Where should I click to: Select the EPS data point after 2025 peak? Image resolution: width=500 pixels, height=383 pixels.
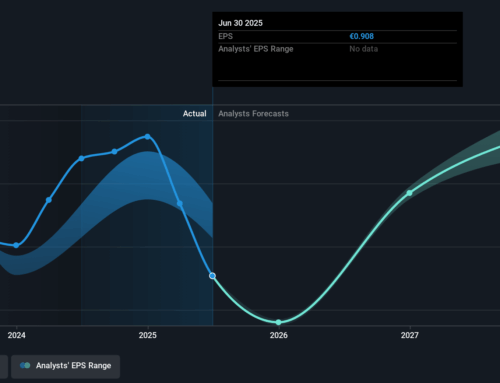pos(180,203)
